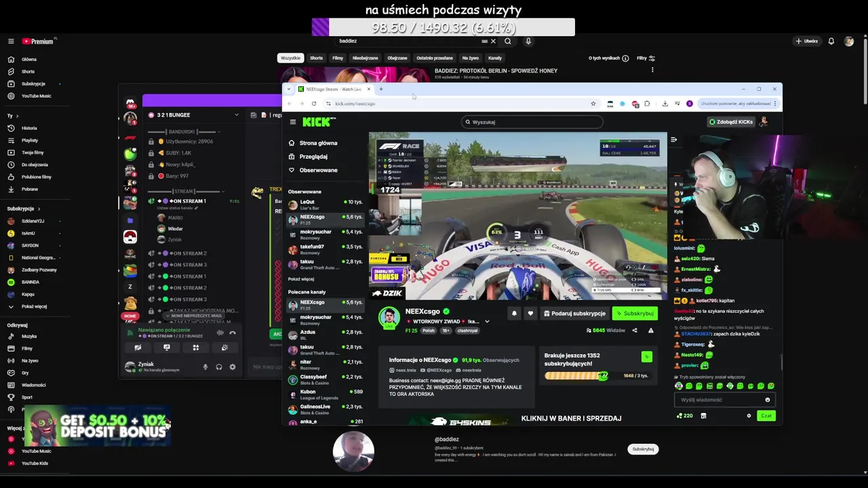868x488 pixels.
Task: Toggle NEEXcsgo notification bell
Action: coord(514,313)
